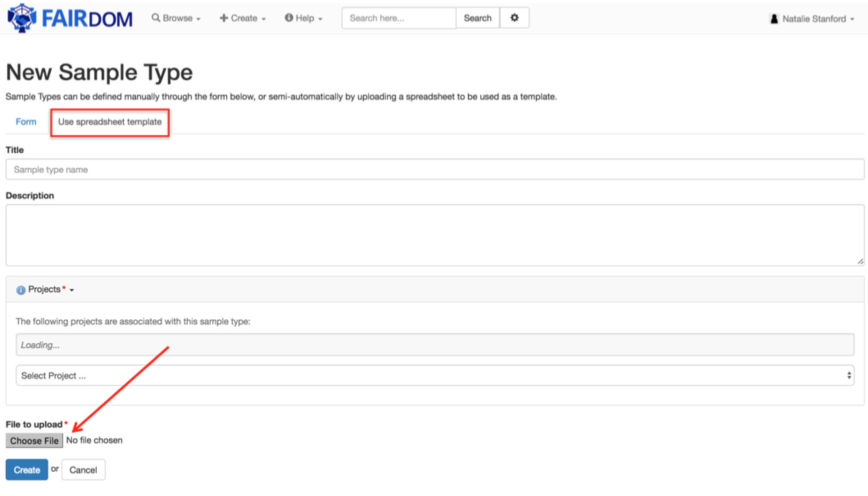Click the user avatar icon for Natalie Stanford
Image resolution: width=868 pixels, height=496 pixels.
pos(774,19)
